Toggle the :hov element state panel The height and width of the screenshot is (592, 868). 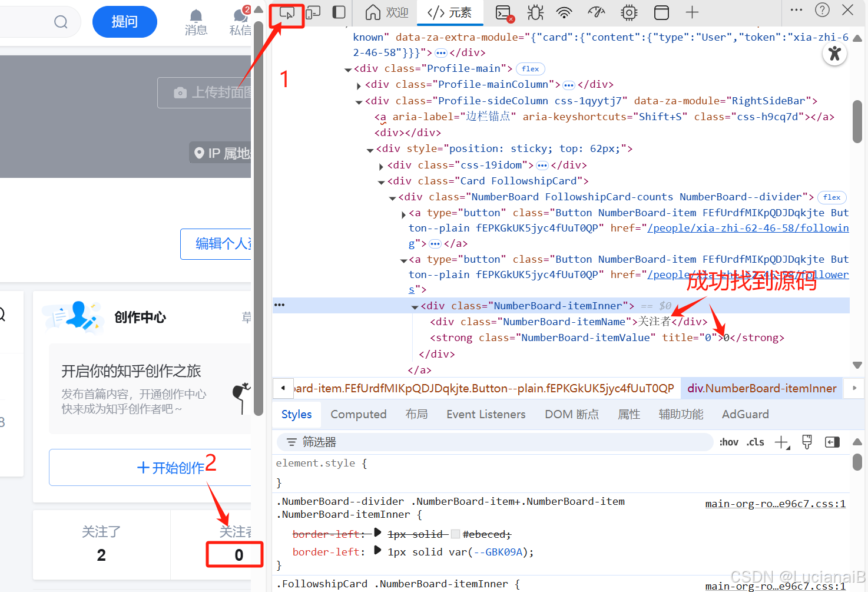729,442
